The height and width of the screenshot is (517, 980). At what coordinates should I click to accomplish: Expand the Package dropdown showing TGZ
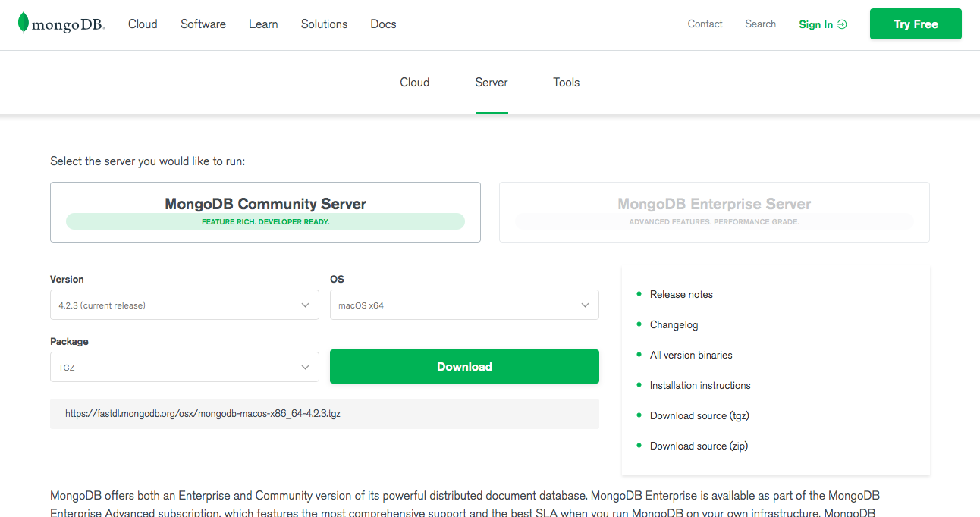click(x=184, y=367)
